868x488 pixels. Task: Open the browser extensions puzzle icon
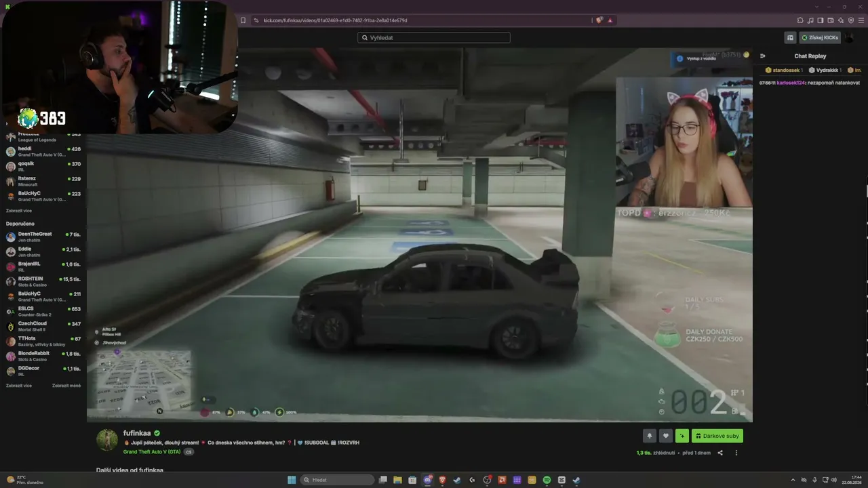(800, 20)
